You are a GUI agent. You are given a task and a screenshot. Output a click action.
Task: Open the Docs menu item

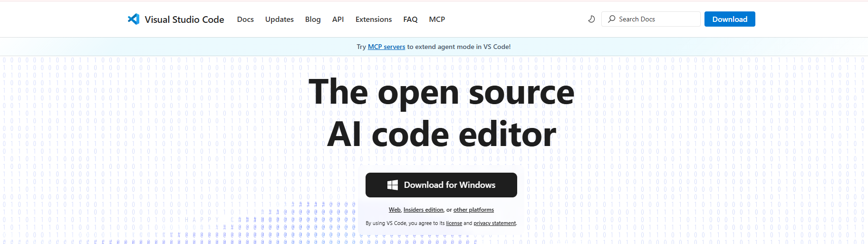coord(245,20)
